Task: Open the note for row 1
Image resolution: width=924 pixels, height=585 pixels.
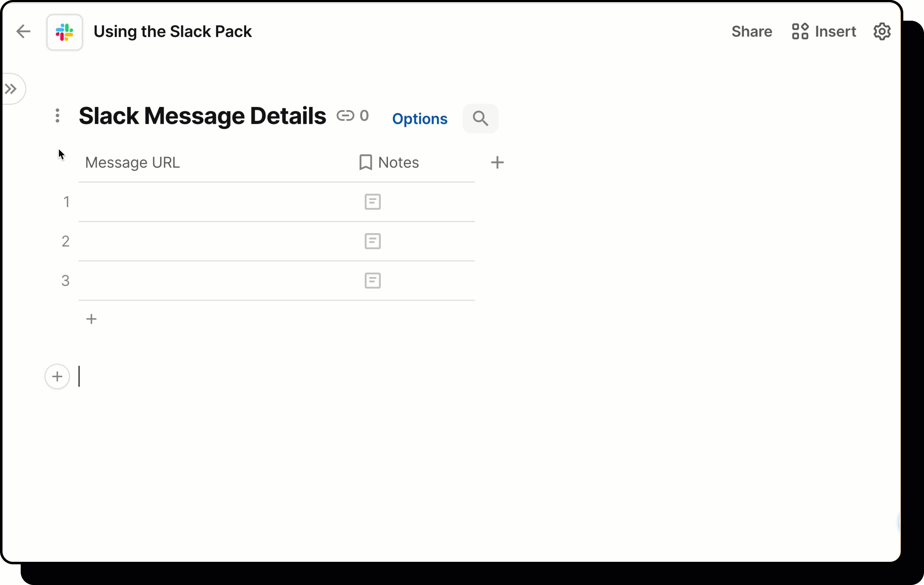Action: [x=372, y=202]
